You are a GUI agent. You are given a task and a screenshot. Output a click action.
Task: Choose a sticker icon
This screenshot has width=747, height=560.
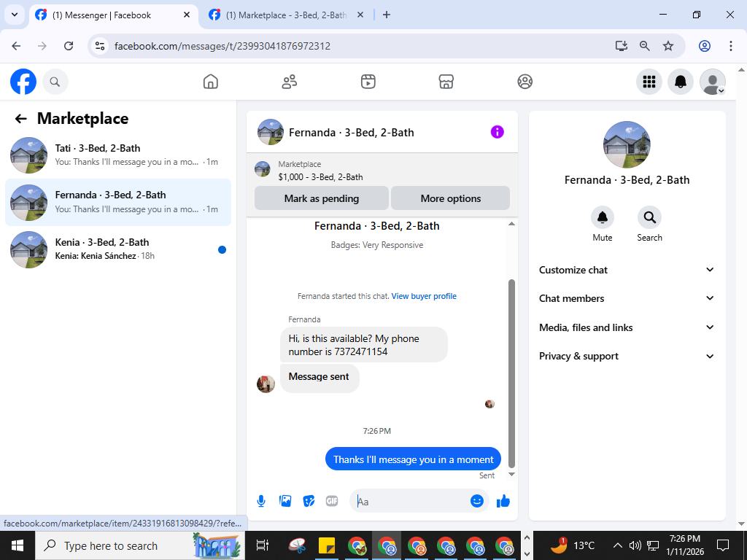[x=309, y=501]
